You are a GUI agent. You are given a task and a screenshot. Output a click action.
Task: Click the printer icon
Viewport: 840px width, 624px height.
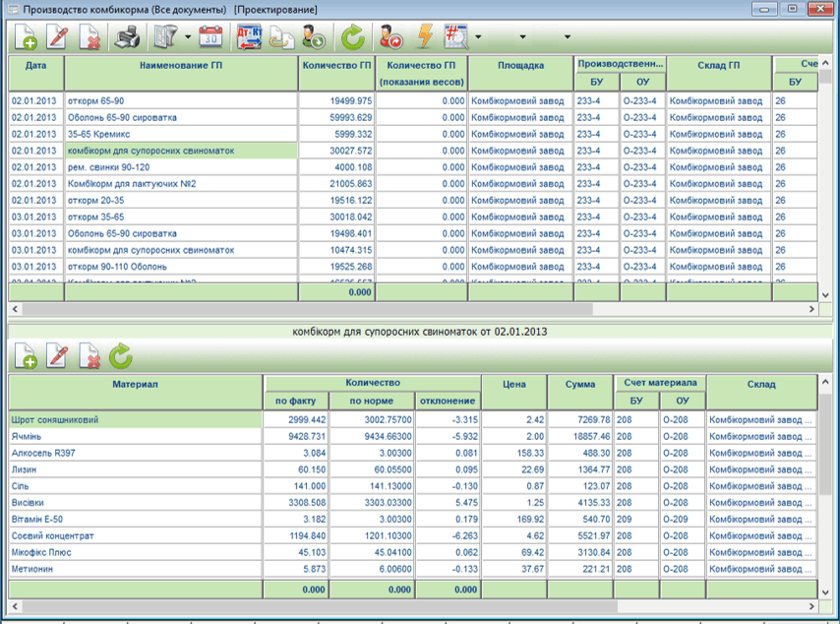point(128,38)
